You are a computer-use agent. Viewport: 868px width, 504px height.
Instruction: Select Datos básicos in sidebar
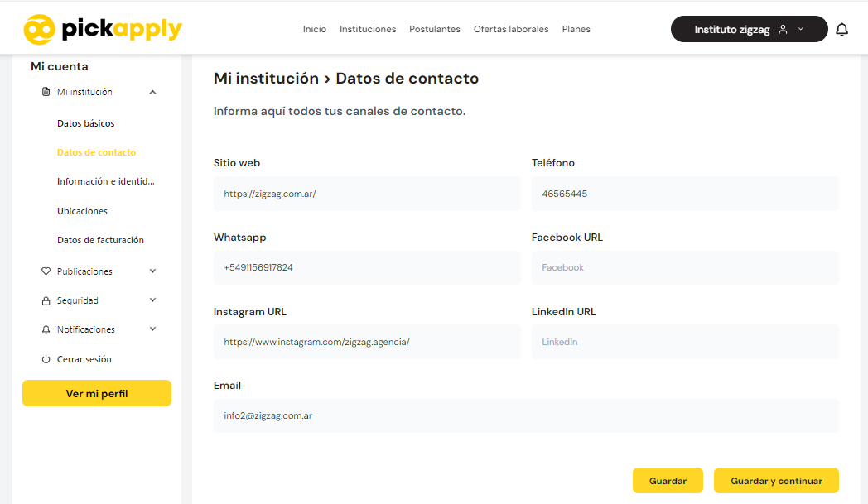click(86, 123)
